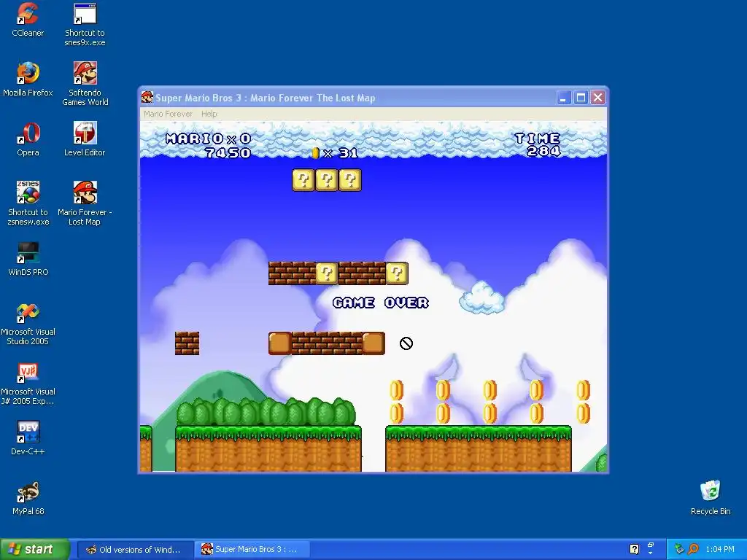Select the Softendo Games World icon
This screenshot has height=560, width=747.
click(85, 84)
